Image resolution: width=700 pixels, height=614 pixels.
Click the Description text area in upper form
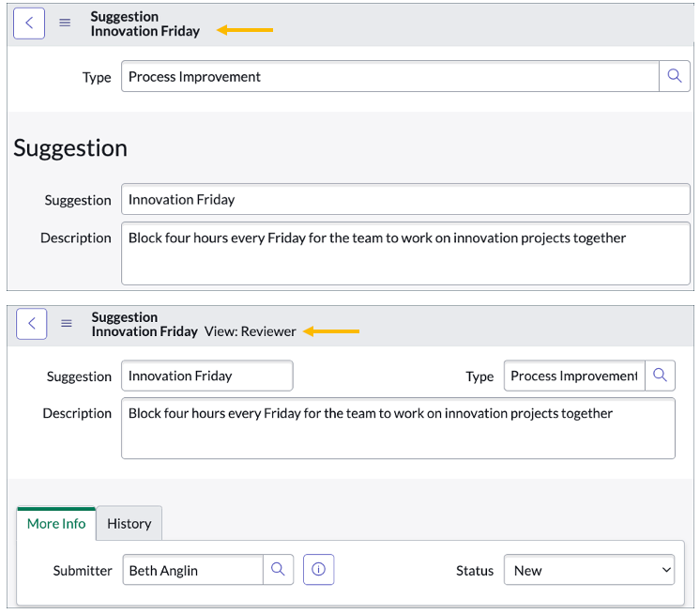click(405, 253)
